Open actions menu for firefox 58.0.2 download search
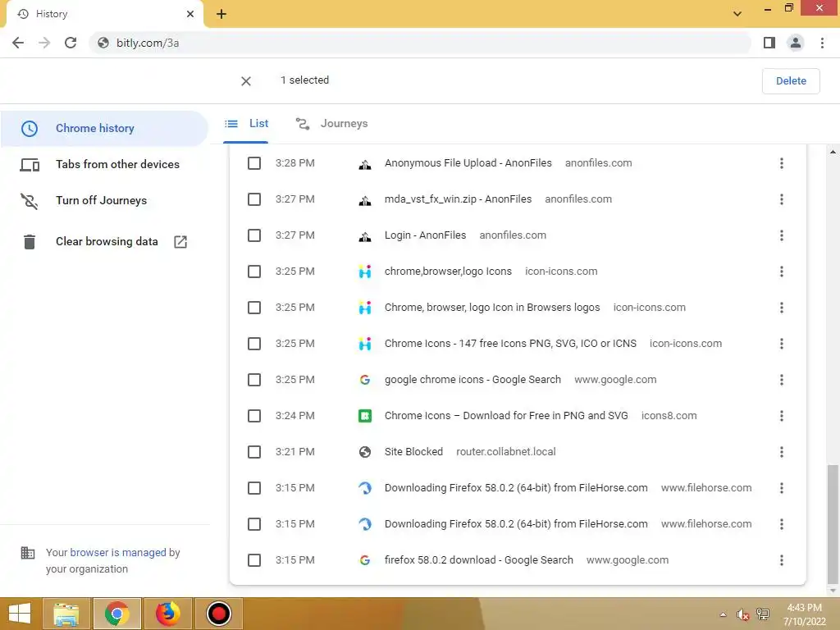 pos(782,560)
